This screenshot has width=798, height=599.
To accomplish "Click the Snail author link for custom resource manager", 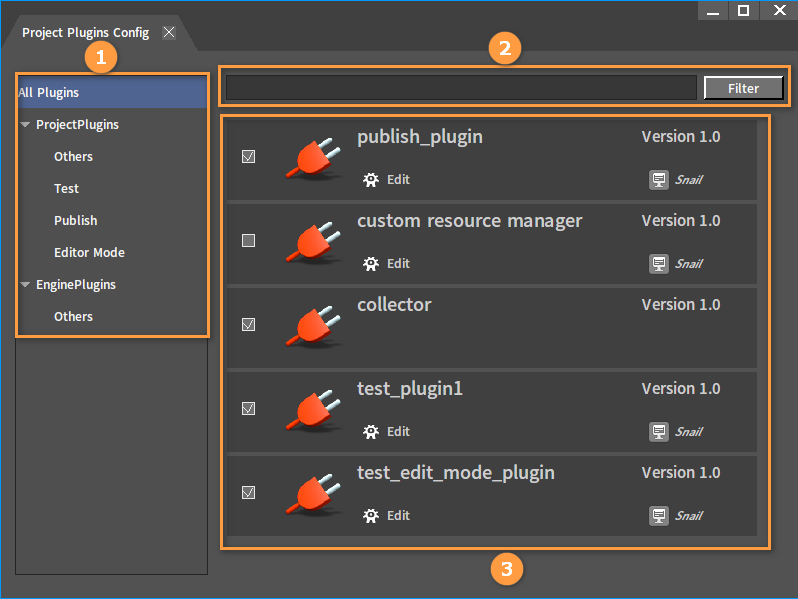I will pos(689,264).
